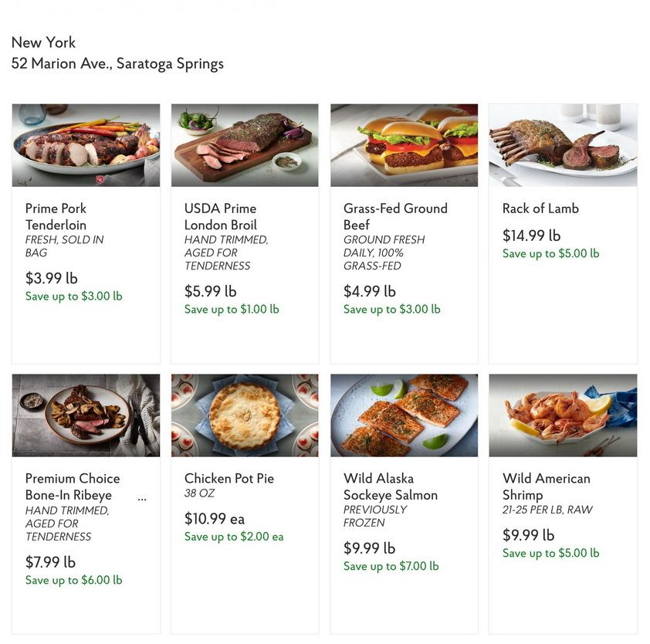This screenshot has width=650, height=644.
Task: Select the Rack of Lamb photo
Action: point(563,145)
